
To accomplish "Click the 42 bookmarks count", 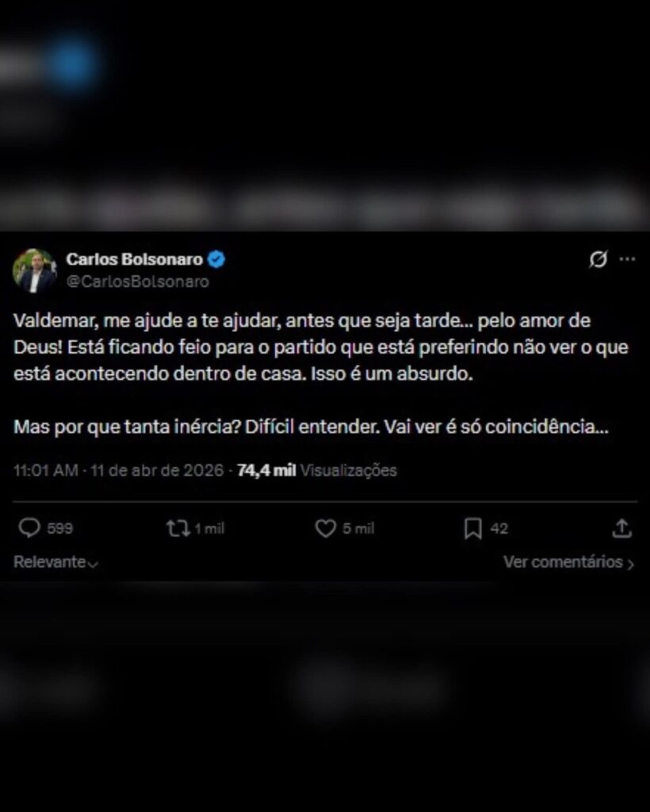I will click(499, 528).
